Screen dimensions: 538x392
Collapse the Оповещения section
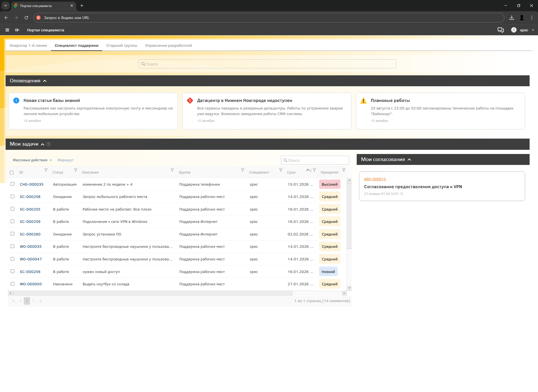pos(45,81)
